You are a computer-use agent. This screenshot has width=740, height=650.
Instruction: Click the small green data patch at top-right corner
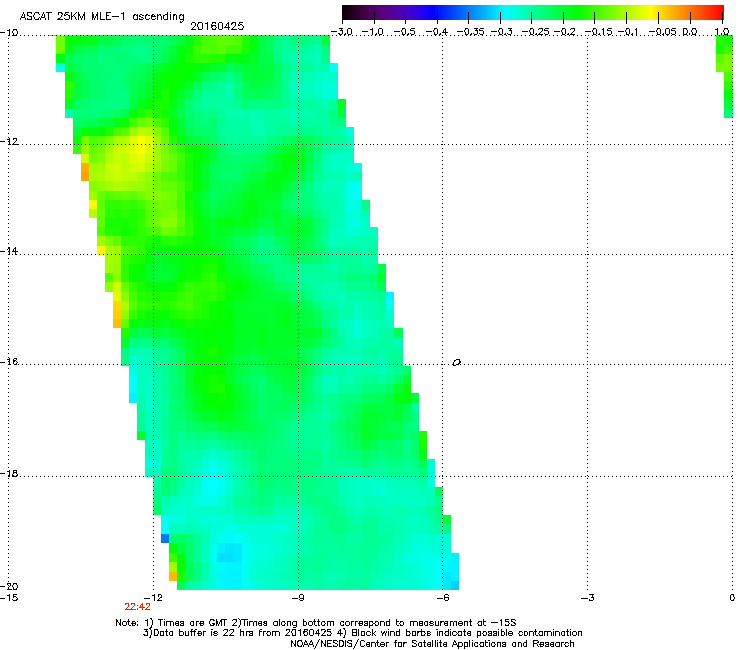(724, 76)
